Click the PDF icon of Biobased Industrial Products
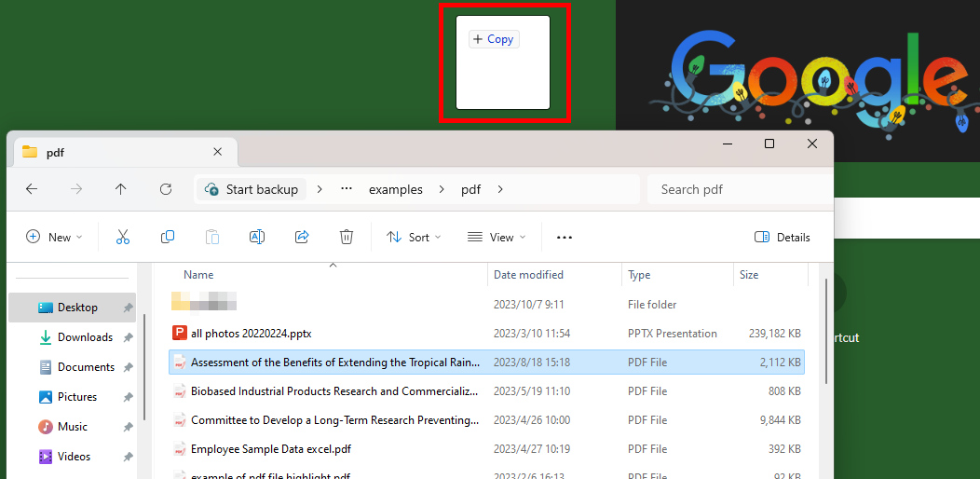The width and height of the screenshot is (980, 479). click(180, 391)
